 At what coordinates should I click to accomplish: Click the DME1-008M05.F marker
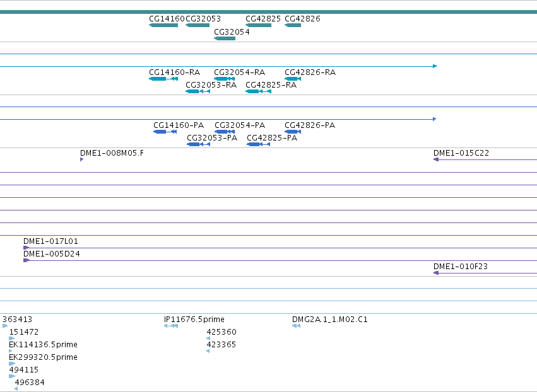[x=81, y=159]
